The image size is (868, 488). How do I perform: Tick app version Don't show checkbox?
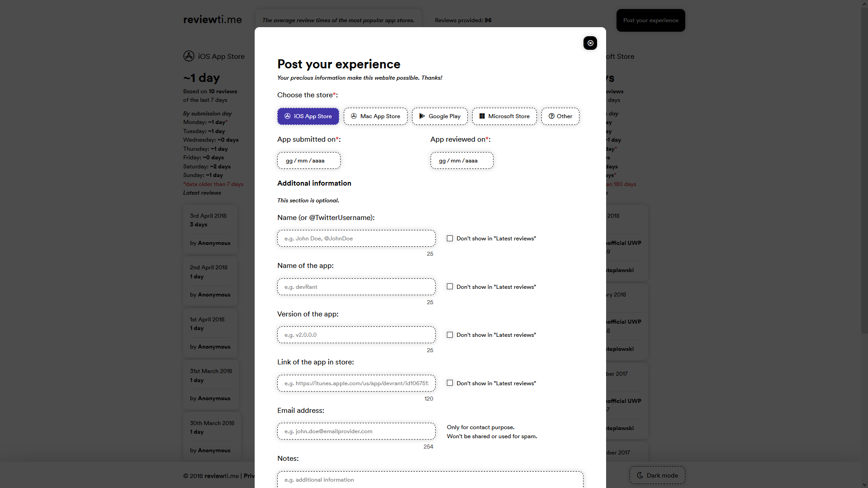[x=450, y=335]
